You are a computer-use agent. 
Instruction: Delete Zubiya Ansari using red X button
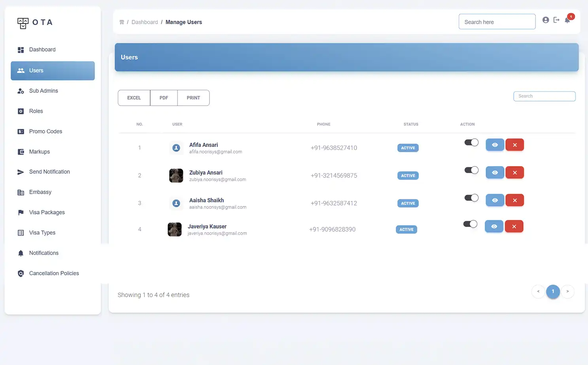coord(514,173)
